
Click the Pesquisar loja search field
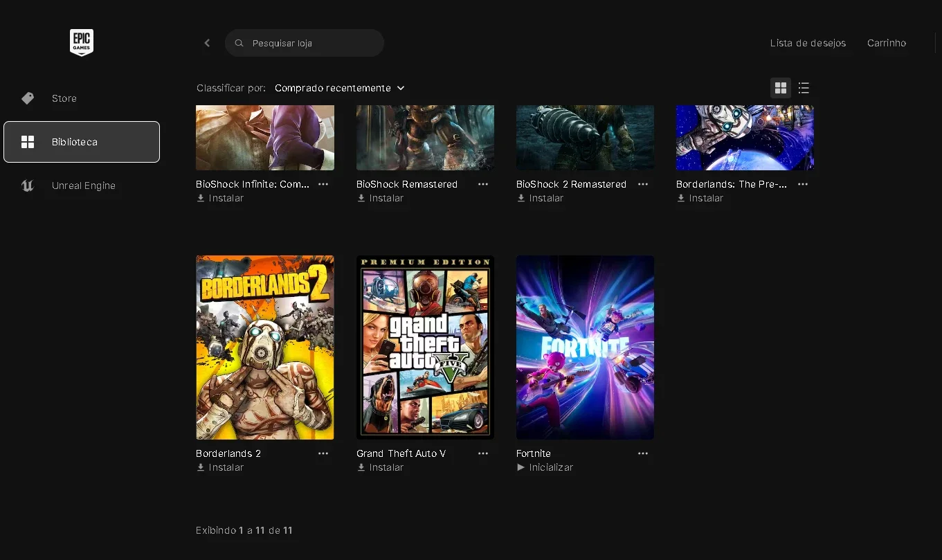tap(305, 43)
